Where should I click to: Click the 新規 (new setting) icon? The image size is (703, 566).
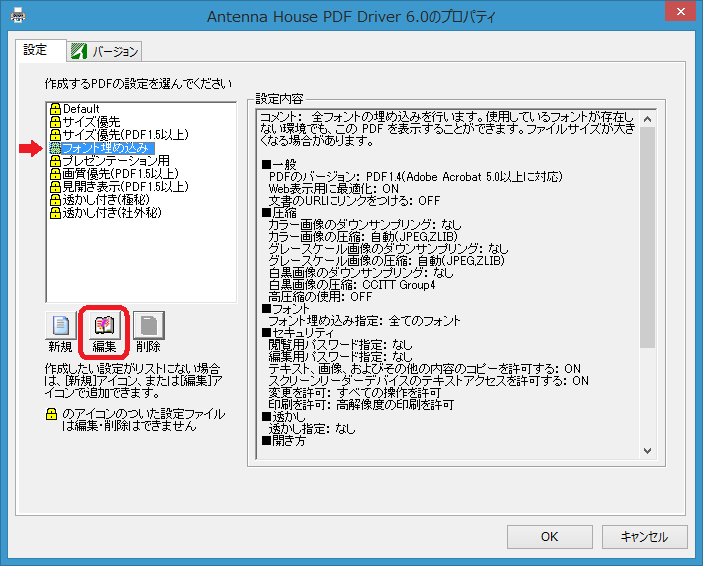(x=61, y=325)
